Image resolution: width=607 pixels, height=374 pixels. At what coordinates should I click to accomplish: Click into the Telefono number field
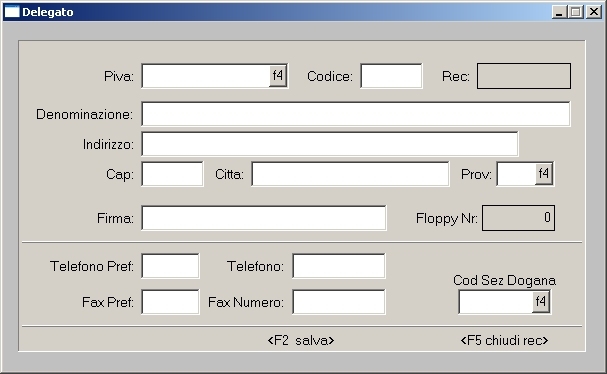339,266
